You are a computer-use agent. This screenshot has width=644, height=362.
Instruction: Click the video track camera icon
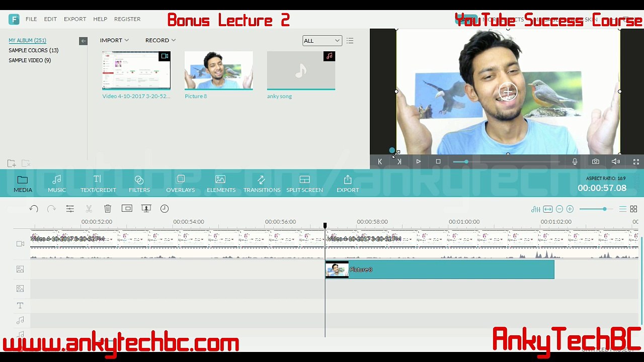click(x=20, y=244)
